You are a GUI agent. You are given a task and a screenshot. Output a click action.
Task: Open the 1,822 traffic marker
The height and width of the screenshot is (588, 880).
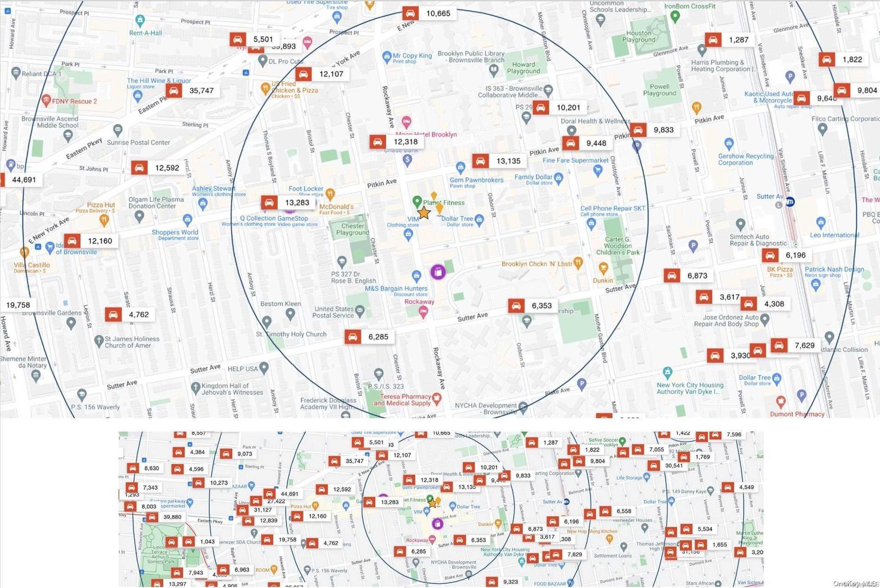[x=844, y=59]
